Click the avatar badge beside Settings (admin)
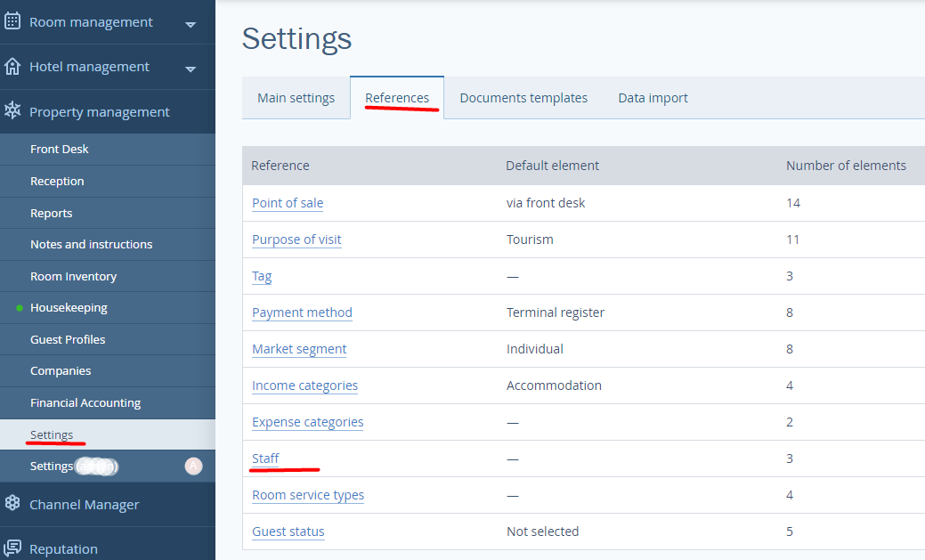925x560 pixels. [193, 467]
